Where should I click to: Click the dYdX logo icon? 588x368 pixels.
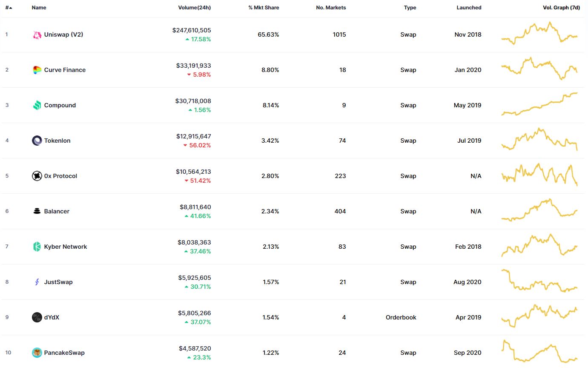(x=37, y=317)
